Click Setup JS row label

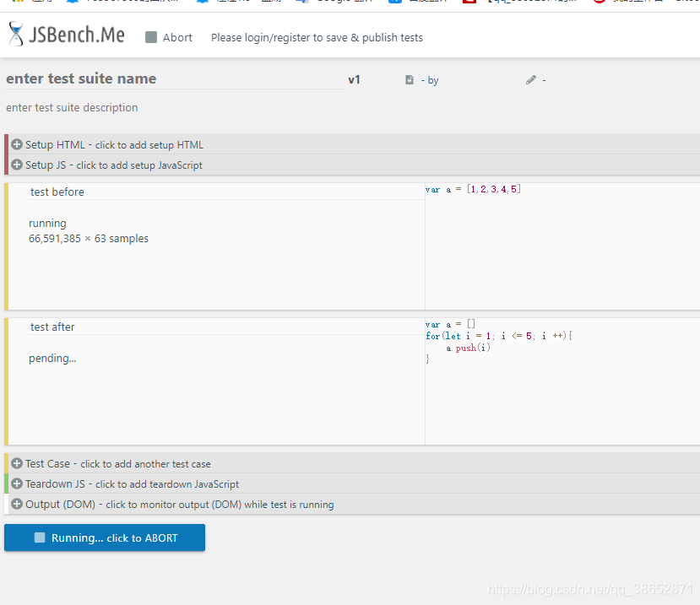pyautogui.click(x=114, y=165)
